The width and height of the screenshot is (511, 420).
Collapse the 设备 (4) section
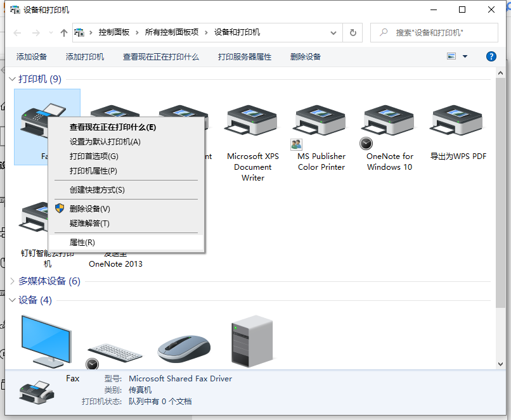(x=12, y=300)
